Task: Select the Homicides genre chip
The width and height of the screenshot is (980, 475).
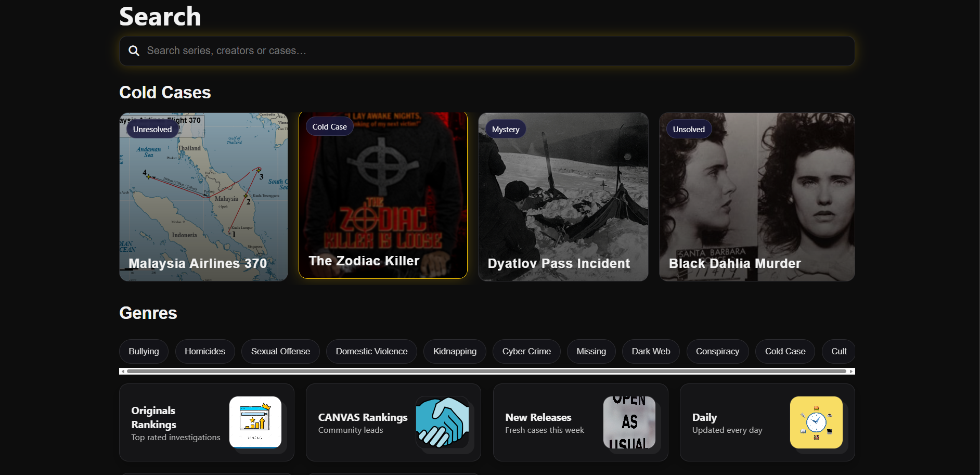Action: point(205,352)
